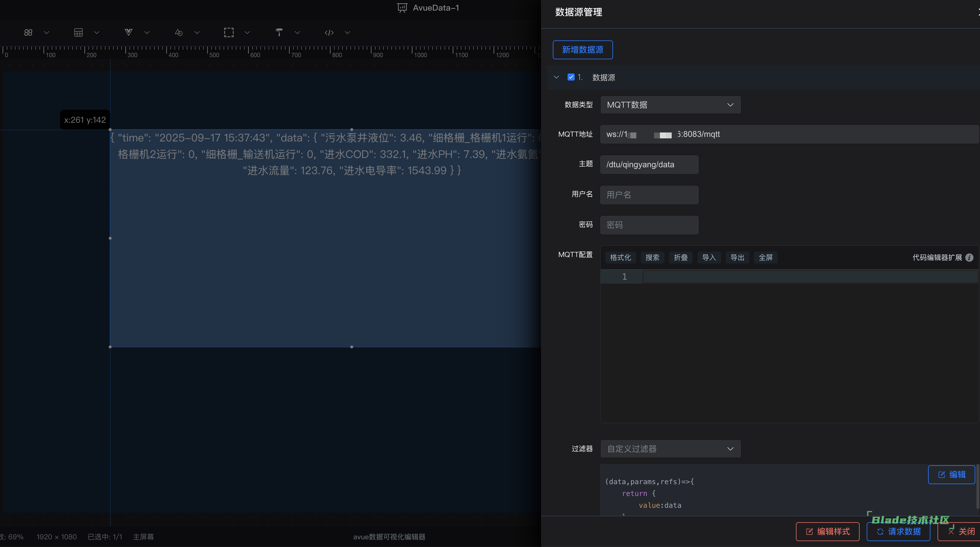The height and width of the screenshot is (547, 980).
Task: Click the dashed frame selection icon
Action: point(229,33)
